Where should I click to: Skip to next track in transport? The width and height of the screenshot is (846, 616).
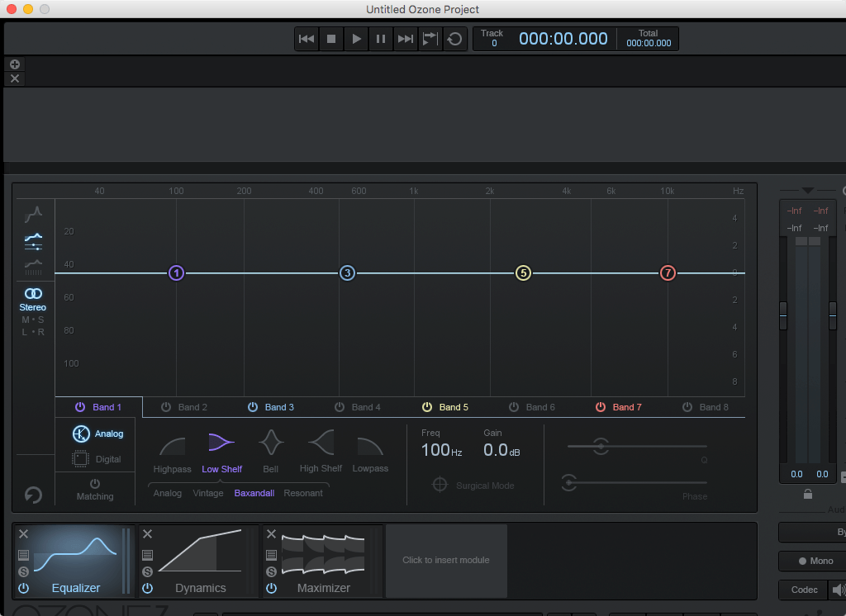point(405,39)
